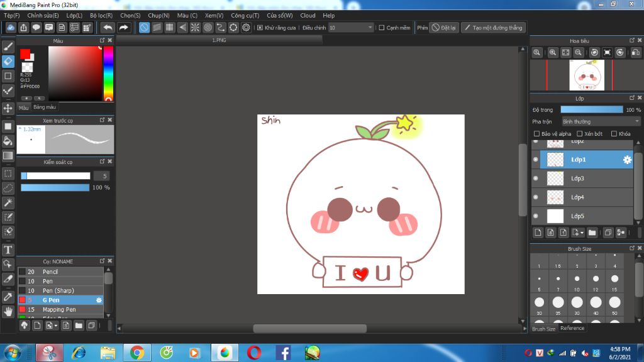Screen dimensions: 644x362
Task: Select the Hand tool
Action: [8, 312]
